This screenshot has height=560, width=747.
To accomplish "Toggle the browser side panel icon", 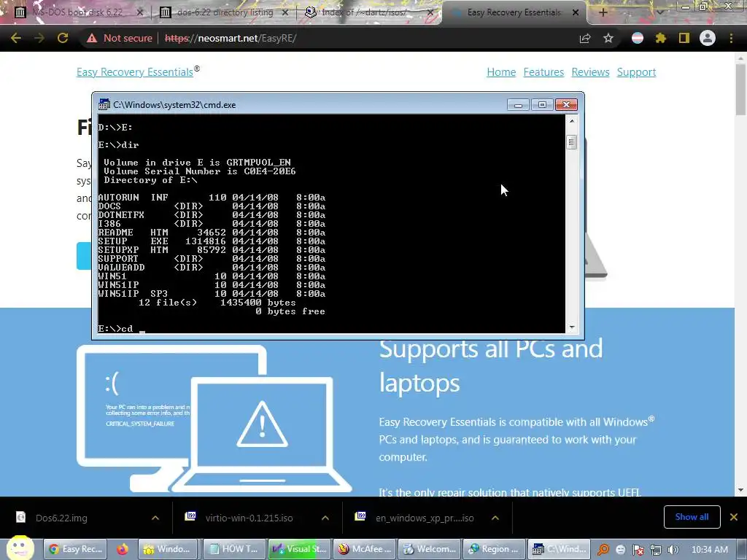I will pyautogui.click(x=684, y=38).
